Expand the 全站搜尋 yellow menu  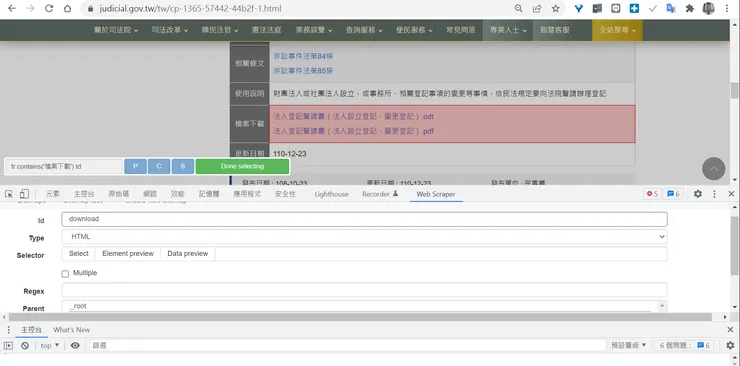tap(617, 30)
